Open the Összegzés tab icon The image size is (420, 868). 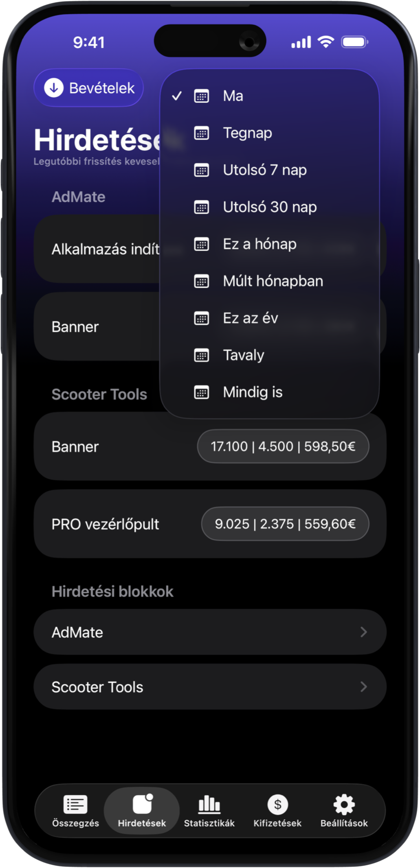coord(75,804)
